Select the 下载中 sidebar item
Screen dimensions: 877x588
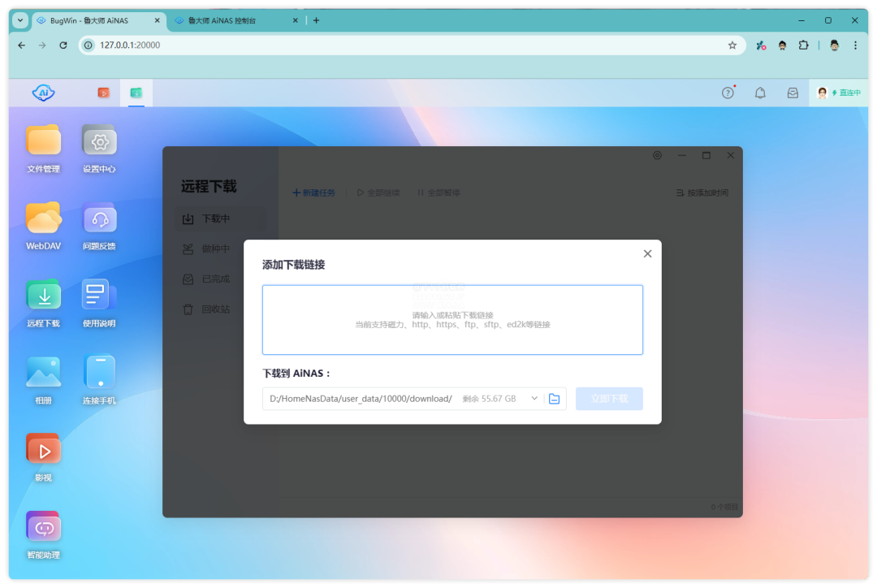221,218
